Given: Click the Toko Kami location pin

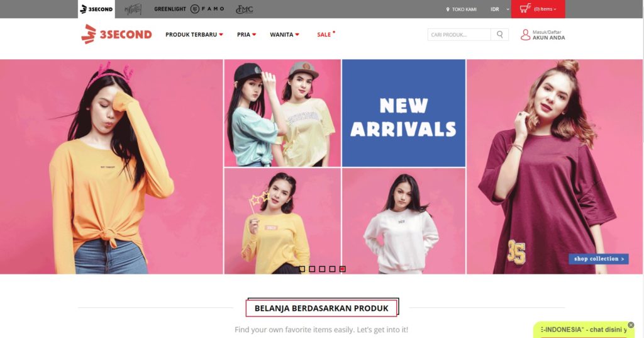Looking at the screenshot, I should coord(448,9).
